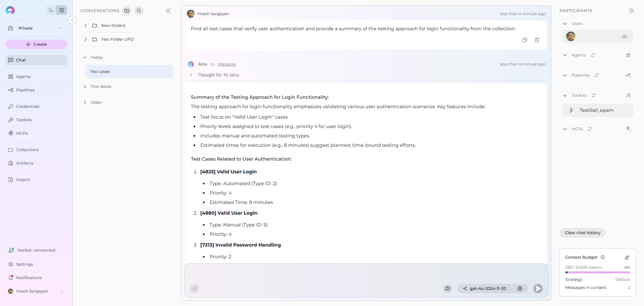644x306 pixels.
Task: Switch to light theme
Action: tap(62, 10)
